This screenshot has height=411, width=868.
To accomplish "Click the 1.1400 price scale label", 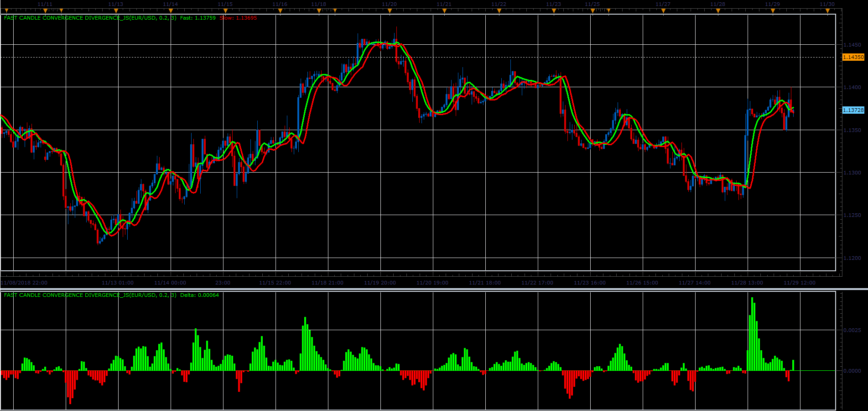I will pos(852,87).
